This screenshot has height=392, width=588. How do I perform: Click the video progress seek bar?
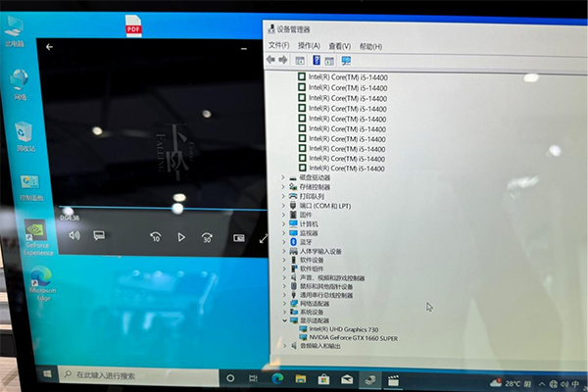tap(157, 209)
